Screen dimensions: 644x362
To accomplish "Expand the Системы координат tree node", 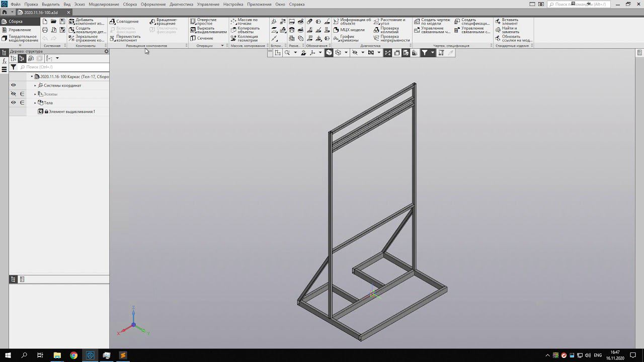I will [35, 85].
